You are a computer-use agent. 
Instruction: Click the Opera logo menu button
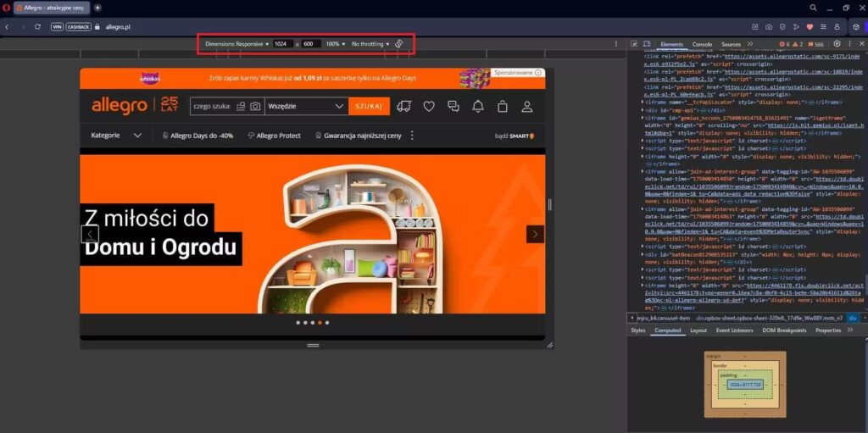pyautogui.click(x=6, y=8)
